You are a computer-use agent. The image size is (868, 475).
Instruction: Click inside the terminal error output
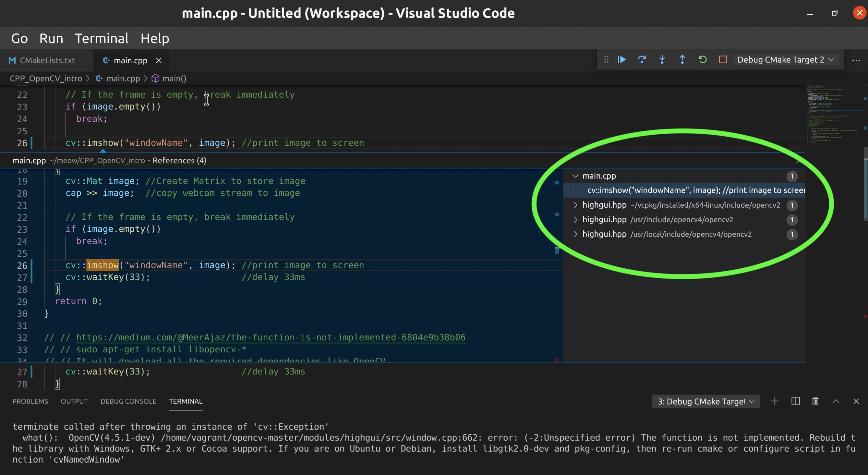[434, 443]
